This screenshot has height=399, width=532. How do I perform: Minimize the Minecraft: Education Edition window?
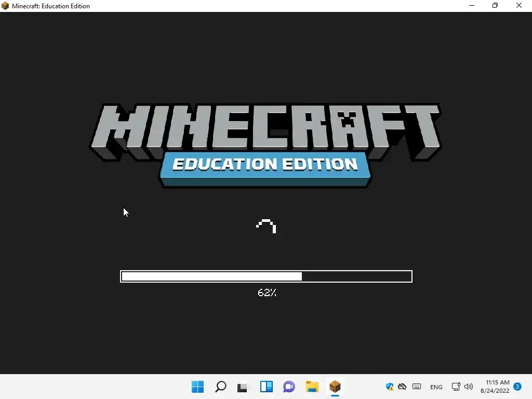click(x=472, y=5)
